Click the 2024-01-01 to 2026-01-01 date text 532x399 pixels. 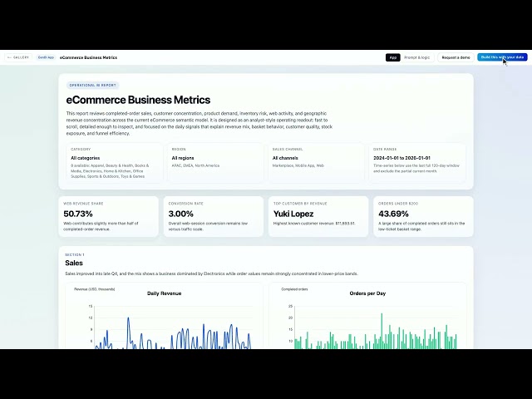tap(401, 158)
